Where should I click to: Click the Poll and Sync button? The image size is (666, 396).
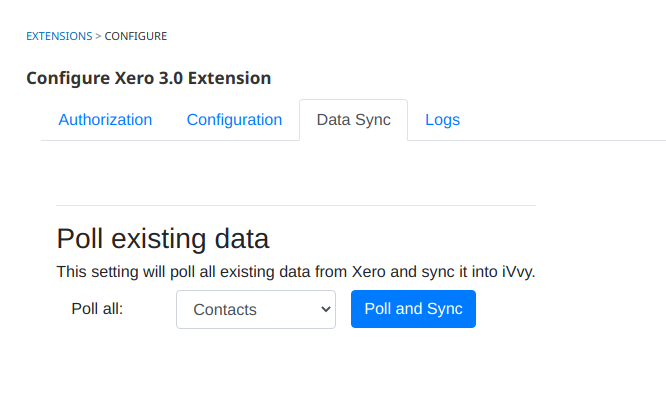413,309
